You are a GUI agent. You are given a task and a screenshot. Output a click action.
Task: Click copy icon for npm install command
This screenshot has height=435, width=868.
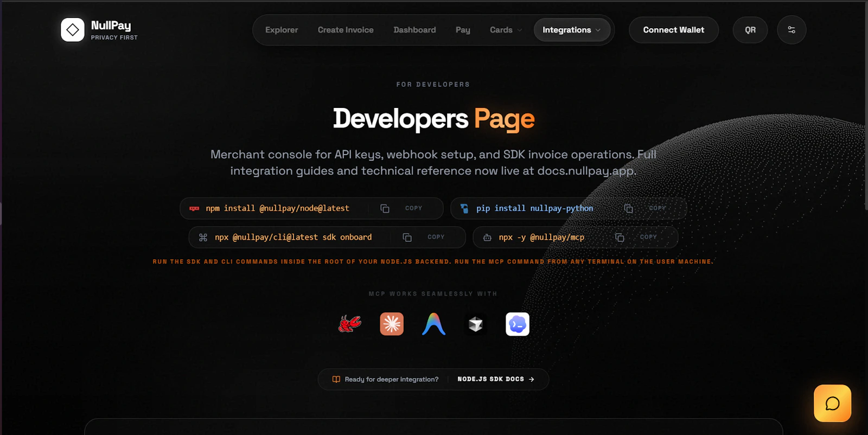click(385, 208)
